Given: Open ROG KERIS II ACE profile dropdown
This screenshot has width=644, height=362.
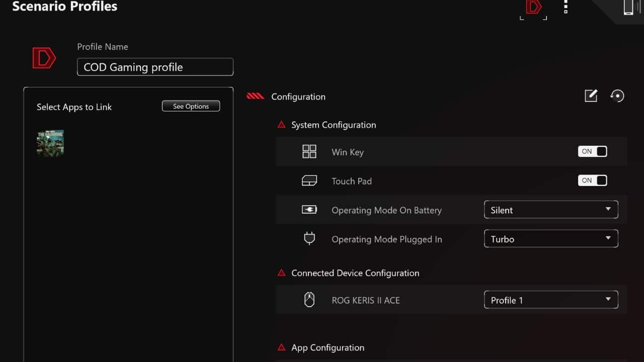Looking at the screenshot, I should tap(550, 300).
